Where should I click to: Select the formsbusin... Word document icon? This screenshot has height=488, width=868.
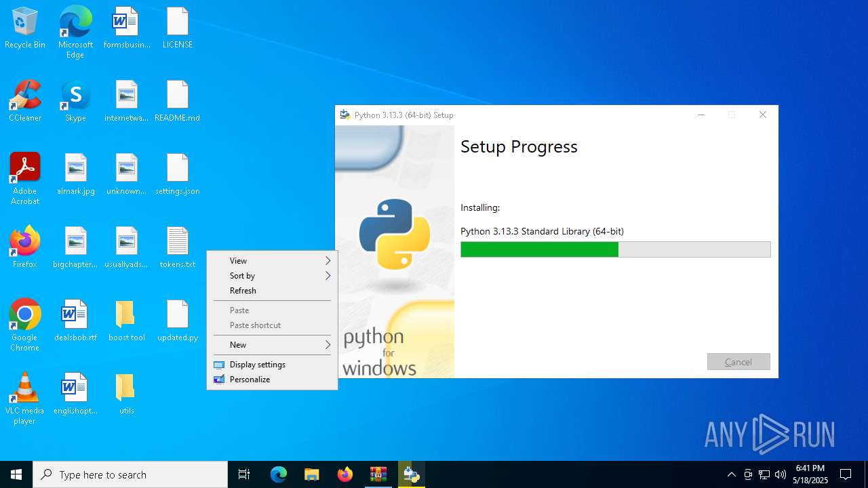coord(127,28)
